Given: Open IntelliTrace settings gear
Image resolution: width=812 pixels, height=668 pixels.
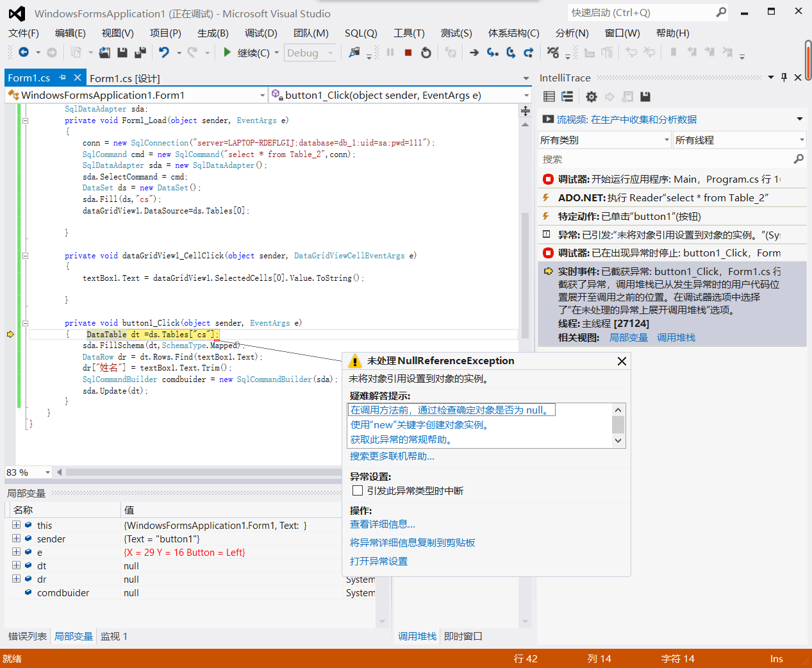Looking at the screenshot, I should [x=591, y=96].
